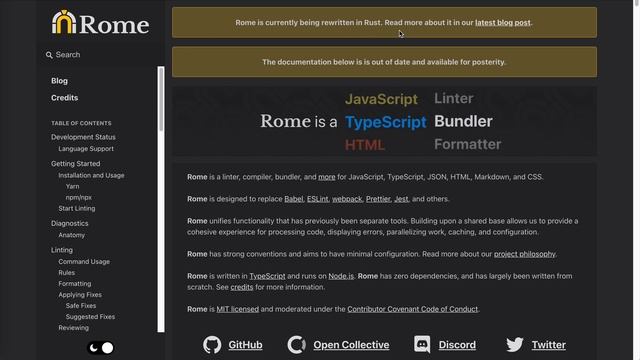Image resolution: width=640 pixels, height=360 pixels.
Task: Go to Applying Fixes section
Action: coord(80,295)
